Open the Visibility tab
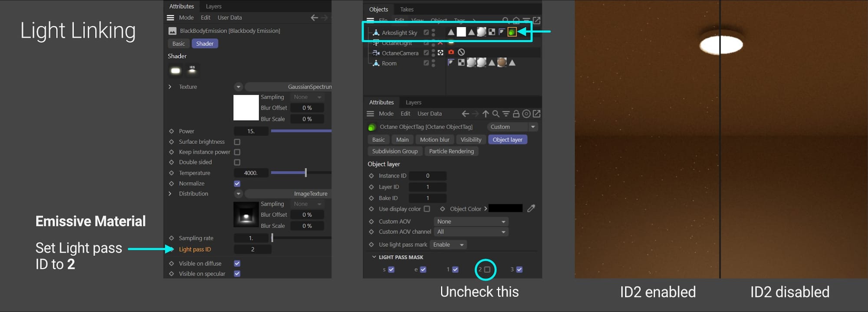Screen dimensions: 868x312 (x=471, y=140)
